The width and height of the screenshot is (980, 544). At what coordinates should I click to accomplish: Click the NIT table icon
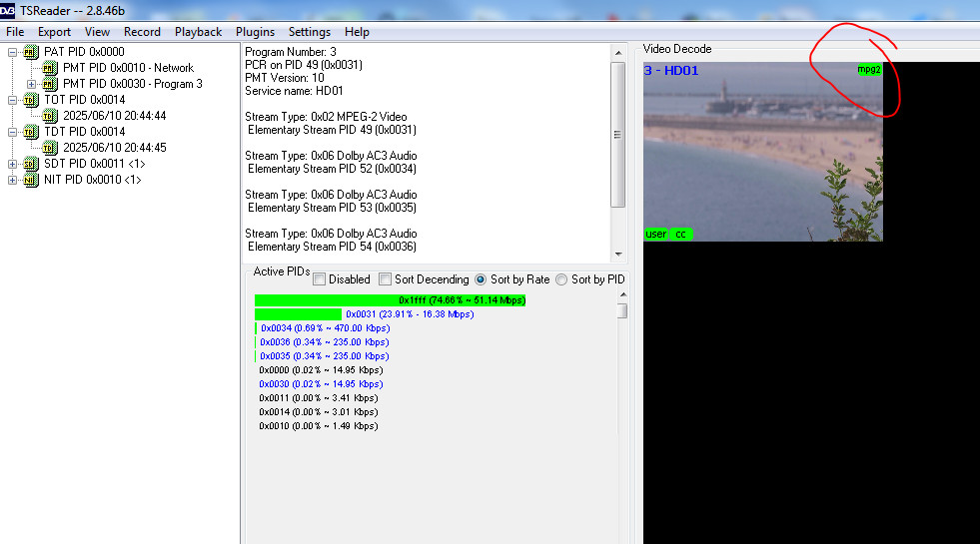pyautogui.click(x=31, y=180)
